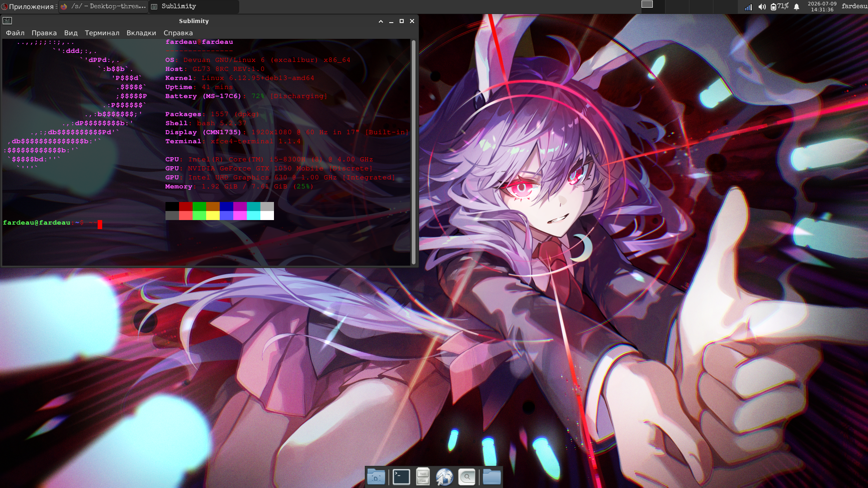Click the "Terminal: xfce4-terminal" line
Image resolution: width=868 pixels, height=488 pixels.
[x=233, y=141]
